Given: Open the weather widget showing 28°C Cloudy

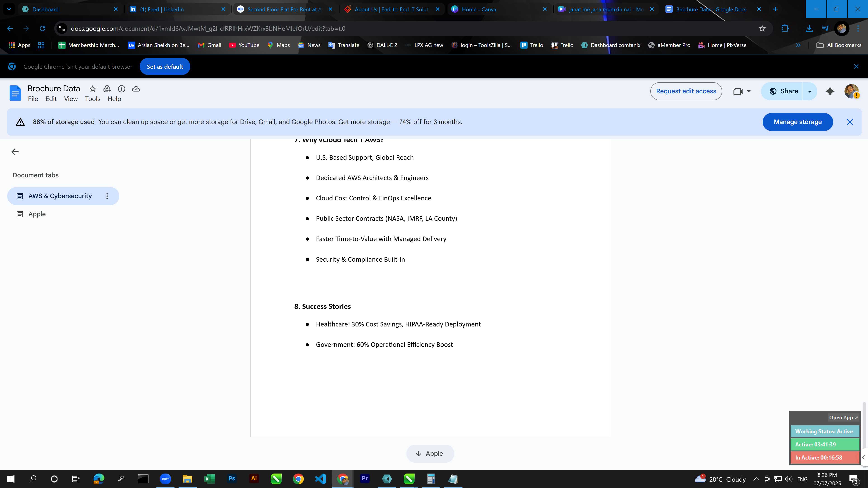Looking at the screenshot, I should 720,479.
